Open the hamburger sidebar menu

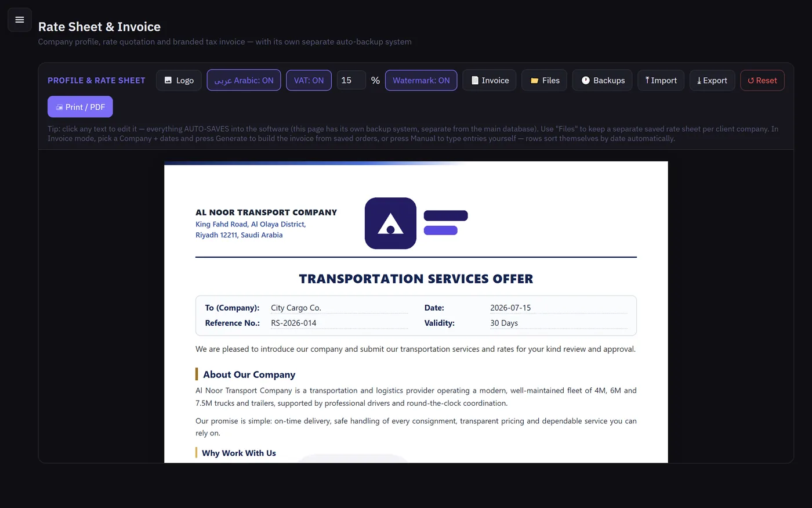(x=19, y=20)
